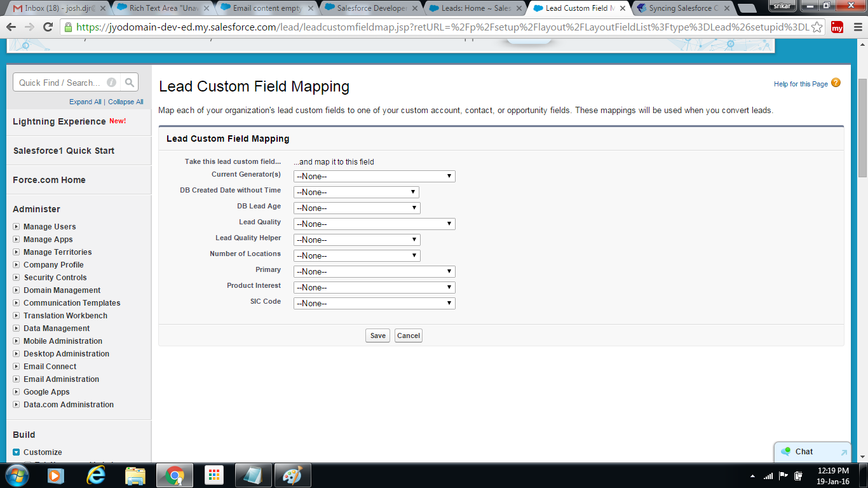Click the browser back arrow
This screenshot has width=868, height=488.
click(12, 27)
